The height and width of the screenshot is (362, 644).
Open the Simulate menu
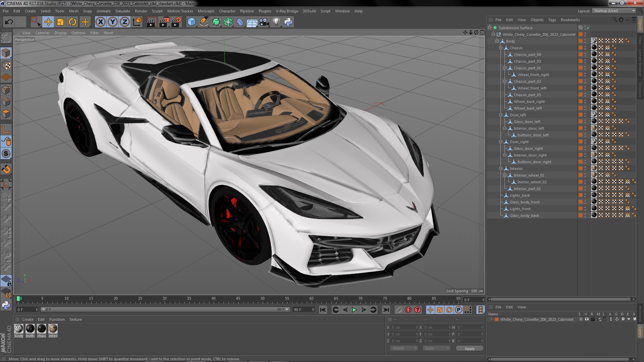(x=123, y=11)
